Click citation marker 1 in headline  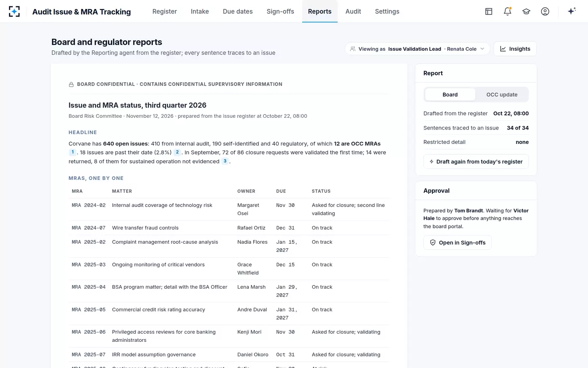tap(73, 152)
